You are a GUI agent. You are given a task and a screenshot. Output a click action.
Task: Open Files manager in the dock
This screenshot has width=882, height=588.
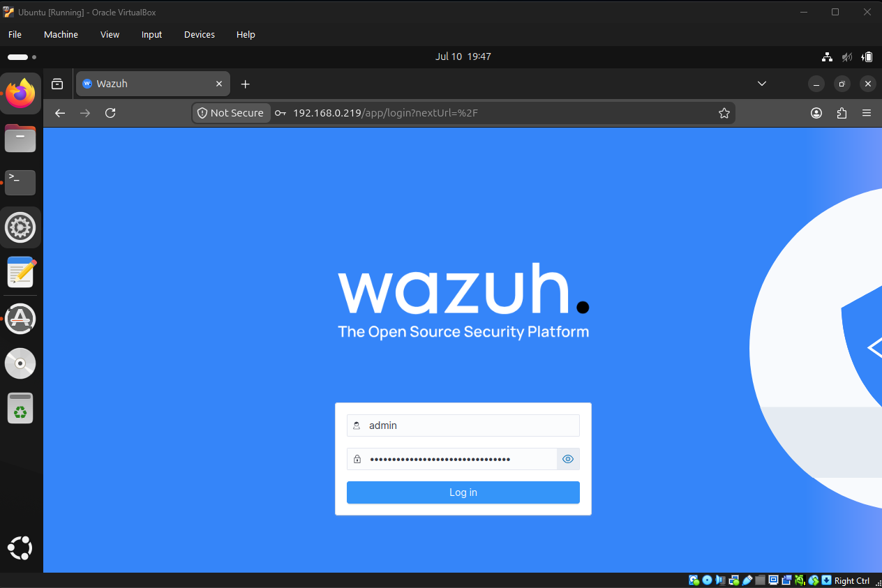pos(20,138)
